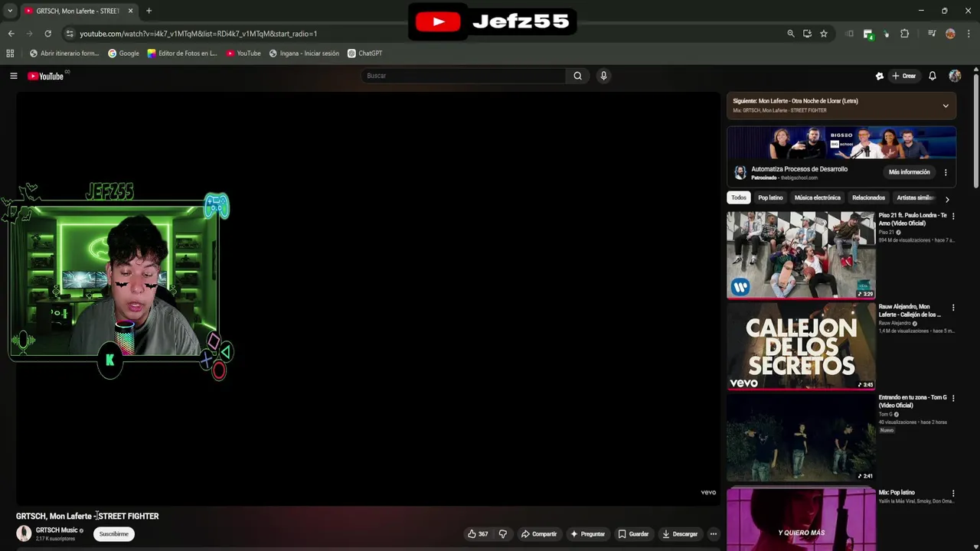Click the browser back arrow
980x551 pixels.
click(x=11, y=34)
